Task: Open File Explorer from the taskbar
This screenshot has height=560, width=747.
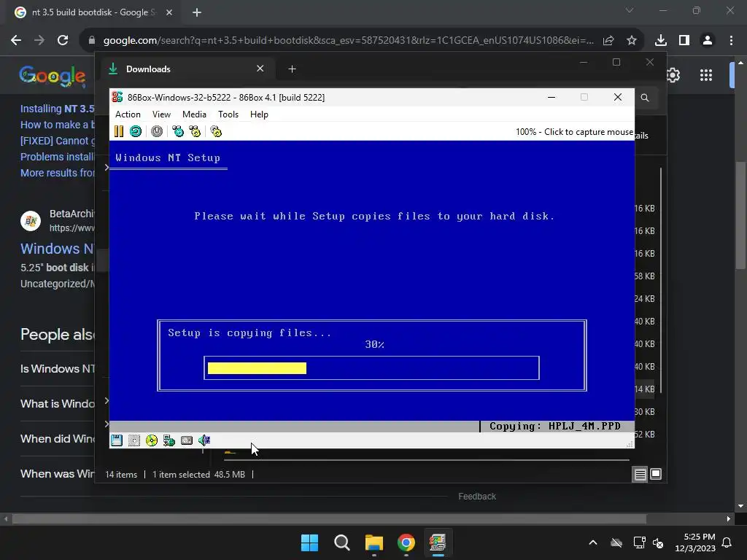Action: pyautogui.click(x=374, y=542)
